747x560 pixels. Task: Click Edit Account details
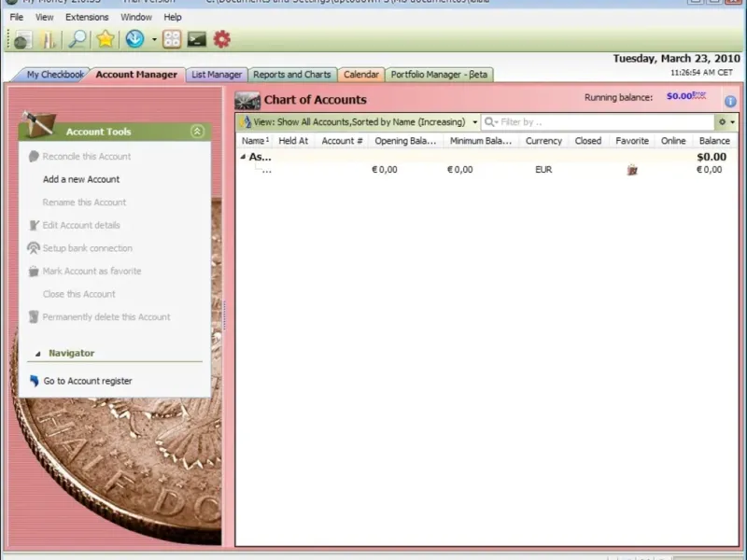tap(81, 225)
